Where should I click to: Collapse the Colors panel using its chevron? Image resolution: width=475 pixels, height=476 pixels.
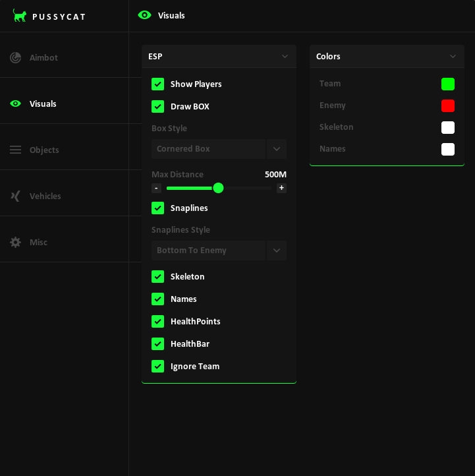point(453,57)
